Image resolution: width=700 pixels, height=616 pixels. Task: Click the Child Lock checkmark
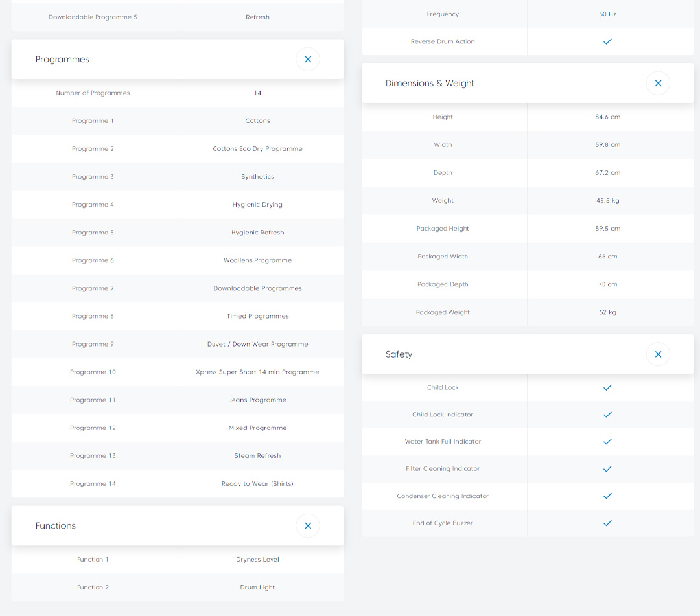[x=607, y=387]
